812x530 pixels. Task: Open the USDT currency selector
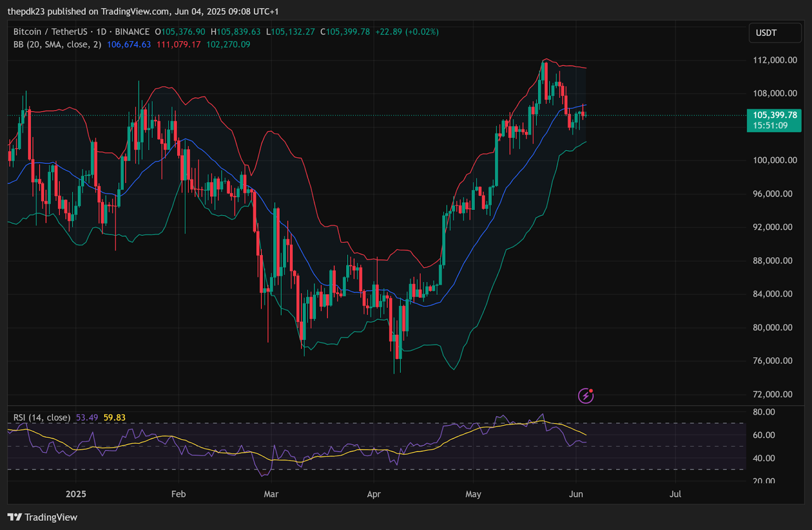774,33
